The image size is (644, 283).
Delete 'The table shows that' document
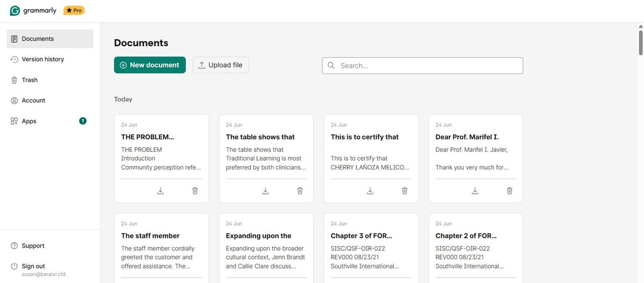tap(300, 191)
